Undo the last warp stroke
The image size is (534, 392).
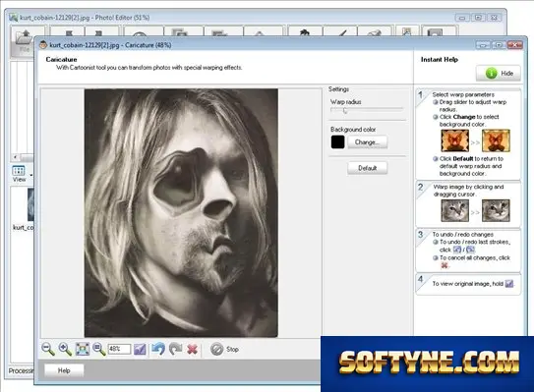[x=158, y=349]
